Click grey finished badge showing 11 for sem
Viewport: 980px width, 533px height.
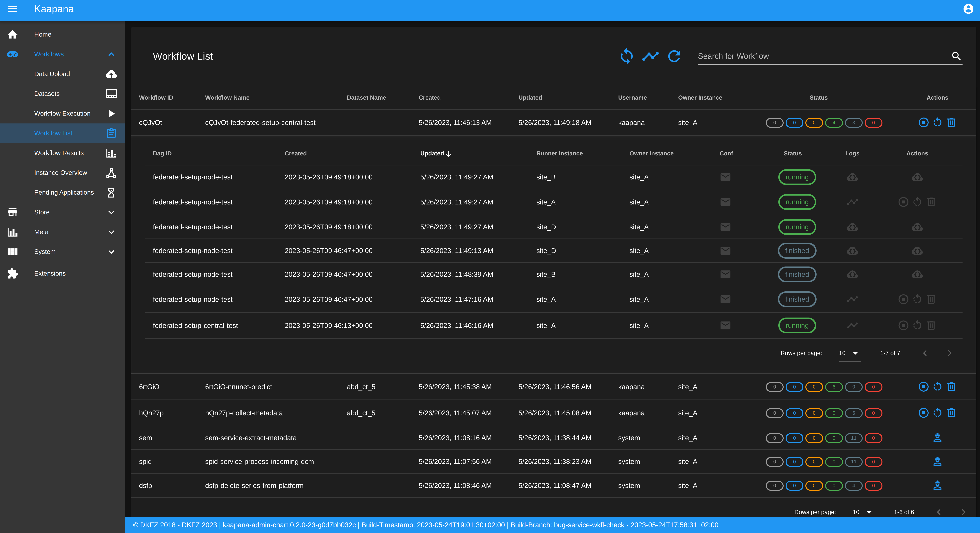pos(853,438)
